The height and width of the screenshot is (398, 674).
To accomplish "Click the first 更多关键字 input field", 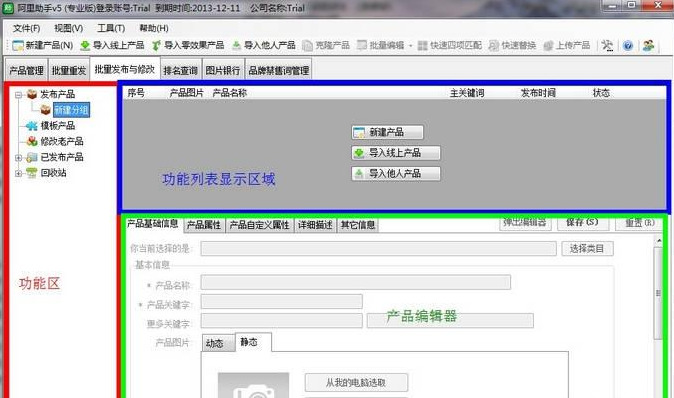I will (x=282, y=321).
